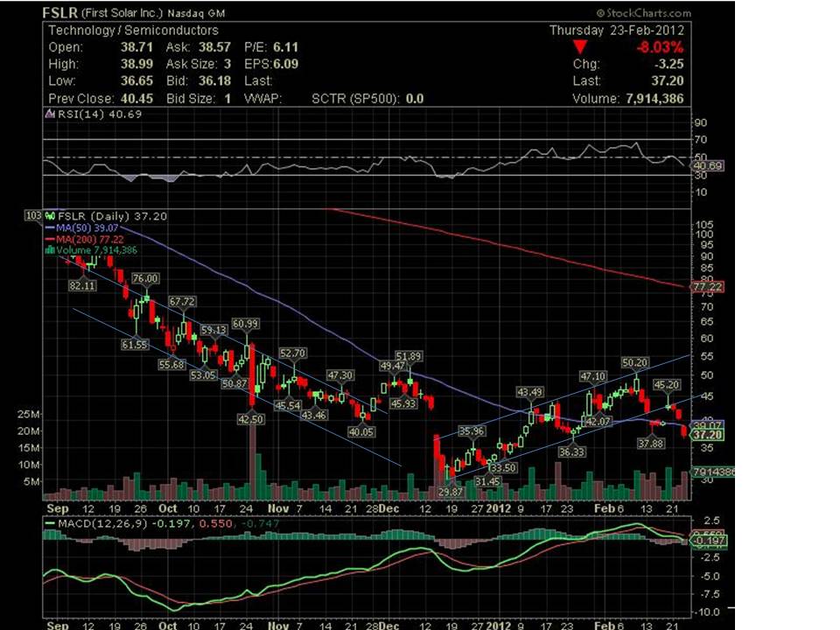
Task: Click the 25M volume axis label
Action: click(28, 414)
